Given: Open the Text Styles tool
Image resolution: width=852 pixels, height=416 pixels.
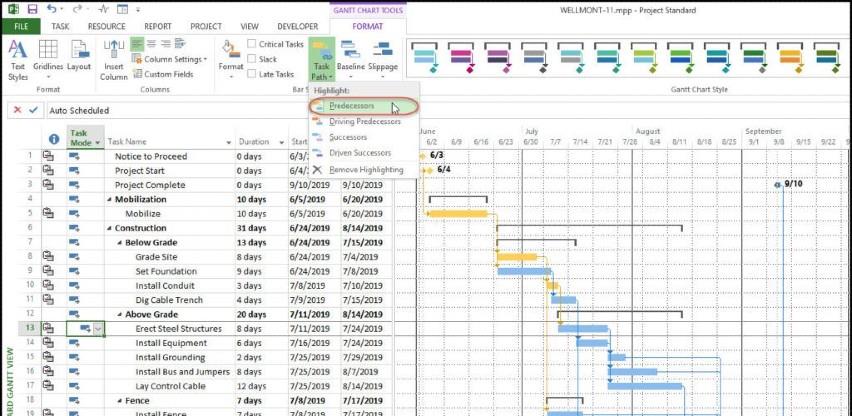Looking at the screenshot, I should point(18,58).
